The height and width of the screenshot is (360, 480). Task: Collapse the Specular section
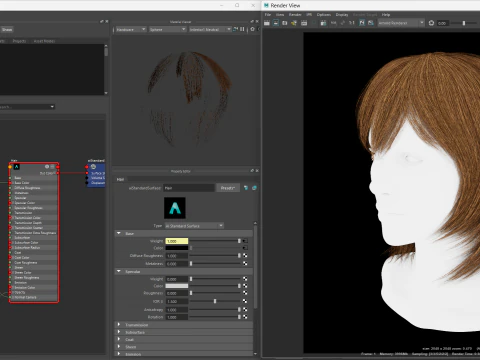point(119,271)
